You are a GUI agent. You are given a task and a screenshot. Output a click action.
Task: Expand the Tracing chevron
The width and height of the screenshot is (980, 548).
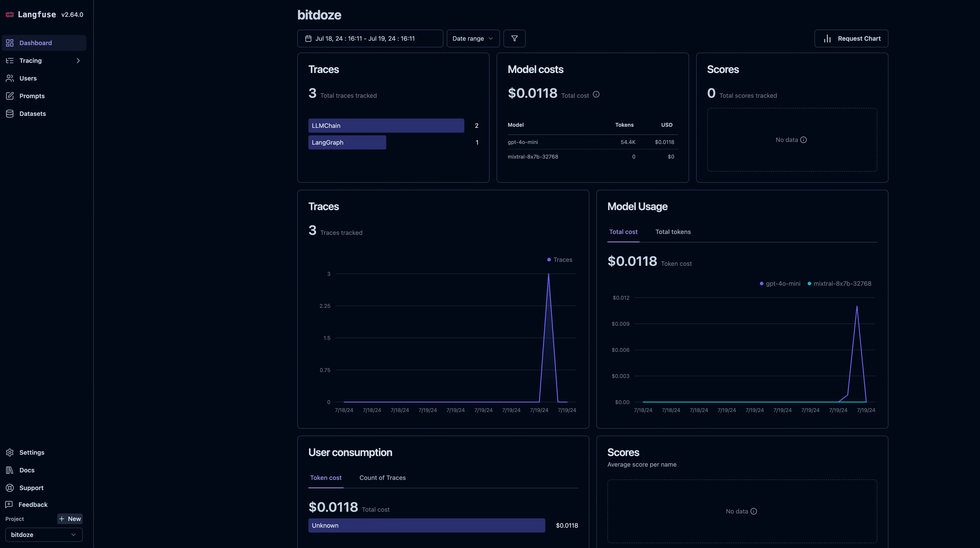pyautogui.click(x=78, y=60)
